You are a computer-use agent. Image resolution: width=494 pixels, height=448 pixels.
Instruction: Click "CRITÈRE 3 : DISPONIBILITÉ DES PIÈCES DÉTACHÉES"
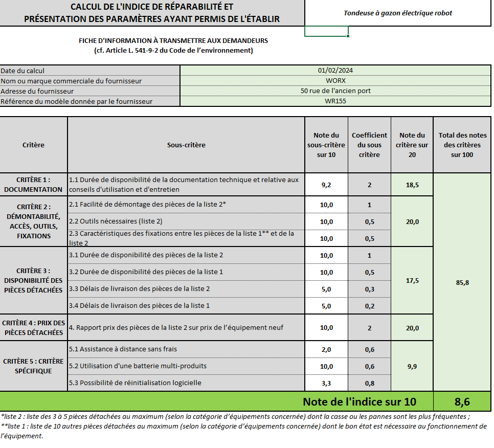click(x=33, y=280)
